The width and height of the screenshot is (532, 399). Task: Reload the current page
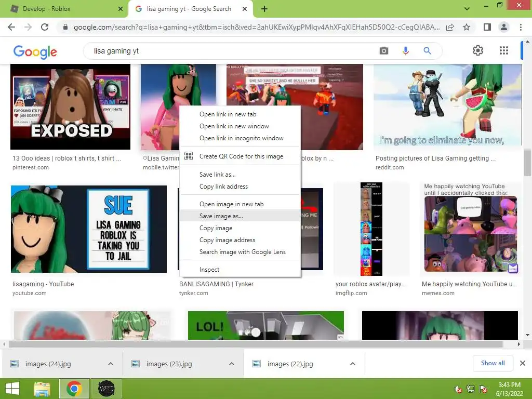[45, 27]
